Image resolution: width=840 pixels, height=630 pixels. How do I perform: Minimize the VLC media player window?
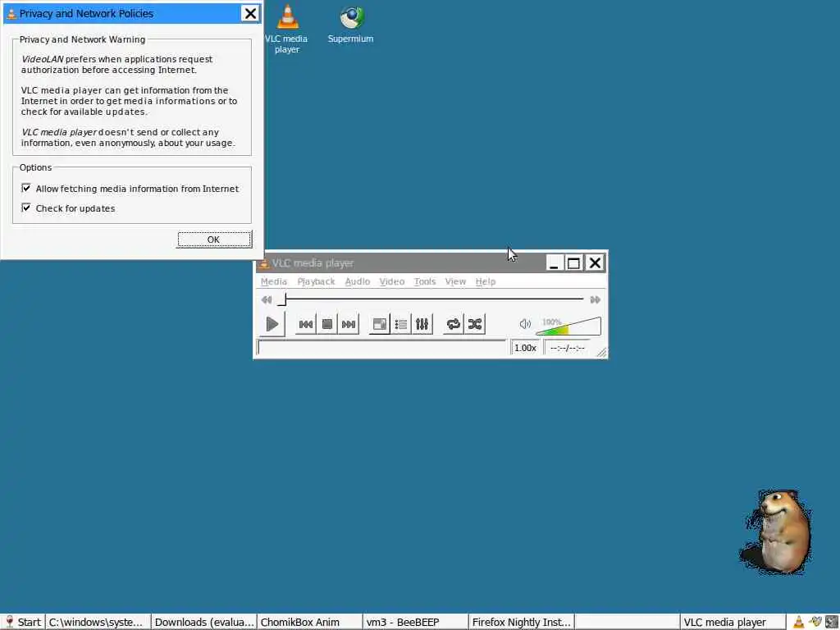coord(554,263)
